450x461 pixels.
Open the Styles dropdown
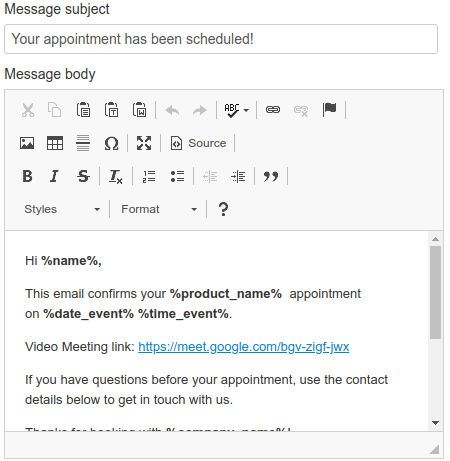(62, 209)
